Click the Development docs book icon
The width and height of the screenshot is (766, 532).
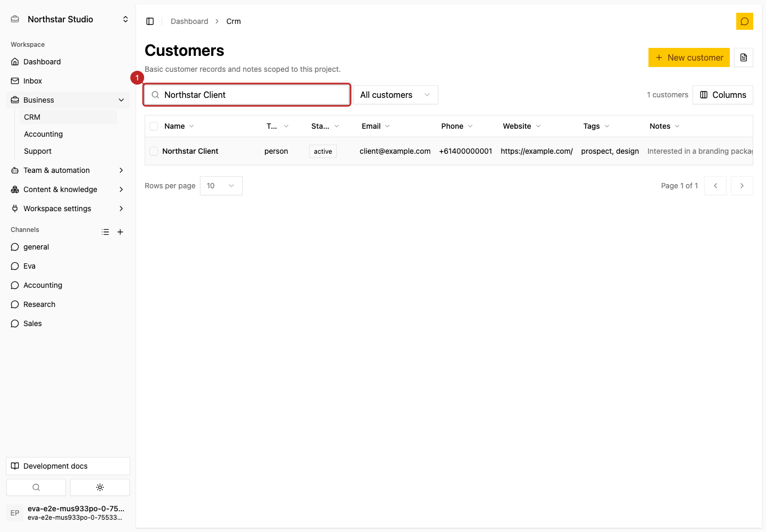[15, 466]
